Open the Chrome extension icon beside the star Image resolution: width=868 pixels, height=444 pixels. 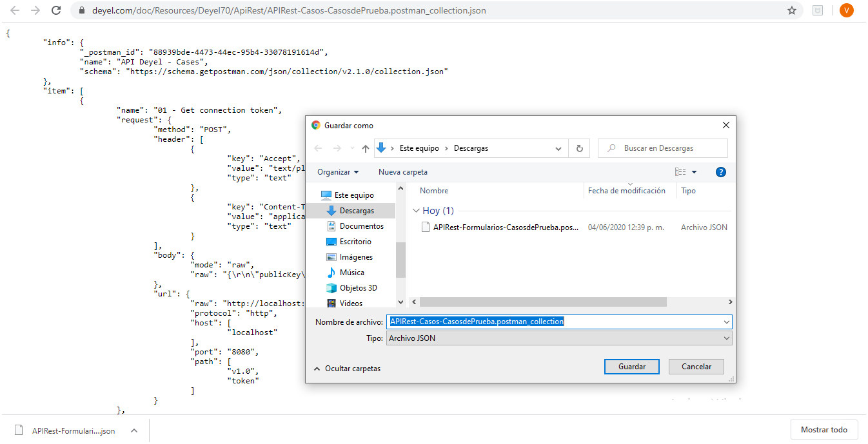pyautogui.click(x=818, y=10)
